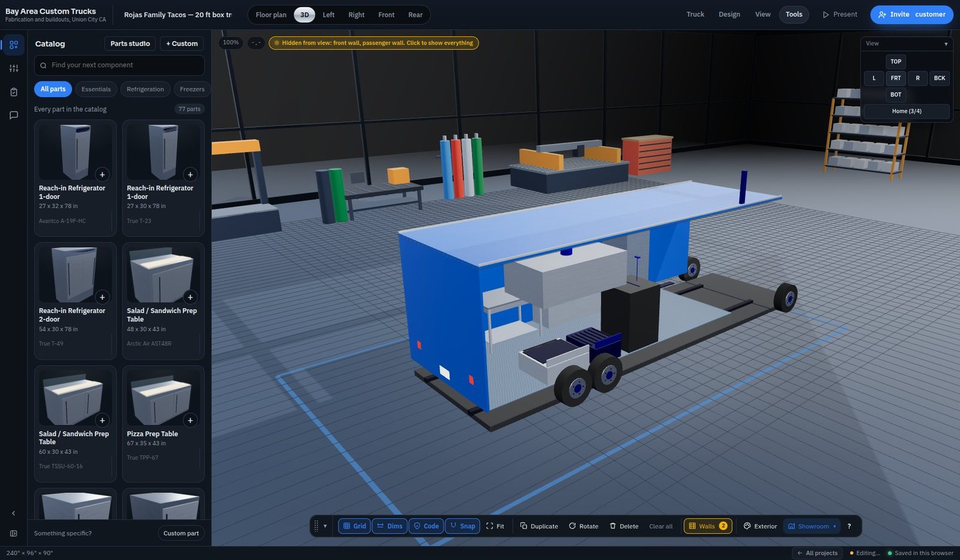Switch to the Floor plan view tab
The height and width of the screenshot is (560, 960).
(x=271, y=15)
